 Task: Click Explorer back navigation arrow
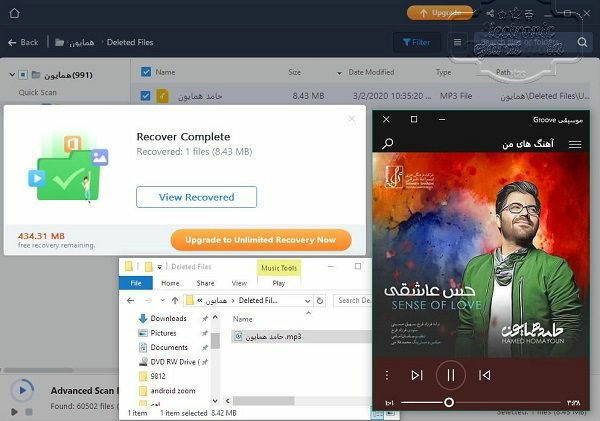[x=130, y=301]
